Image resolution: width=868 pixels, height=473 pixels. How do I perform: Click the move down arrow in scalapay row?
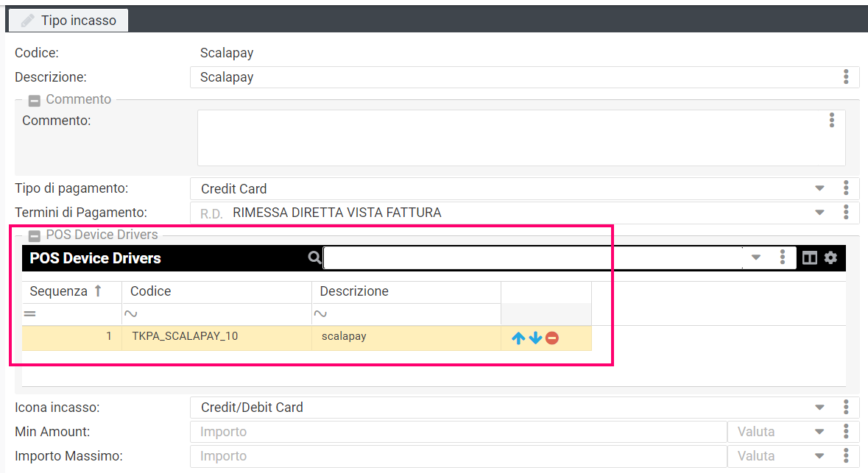(535, 338)
